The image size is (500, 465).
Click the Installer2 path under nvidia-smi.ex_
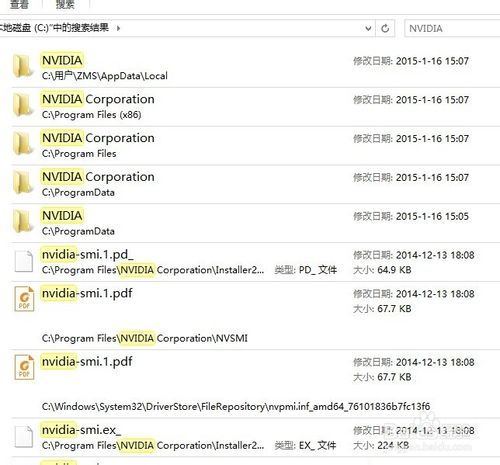click(153, 445)
